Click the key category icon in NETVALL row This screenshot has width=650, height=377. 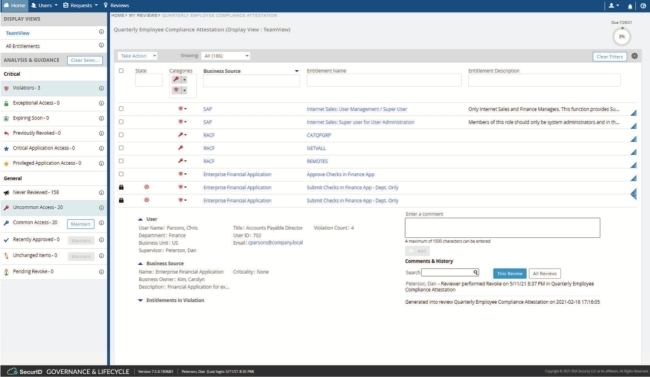coord(181,148)
